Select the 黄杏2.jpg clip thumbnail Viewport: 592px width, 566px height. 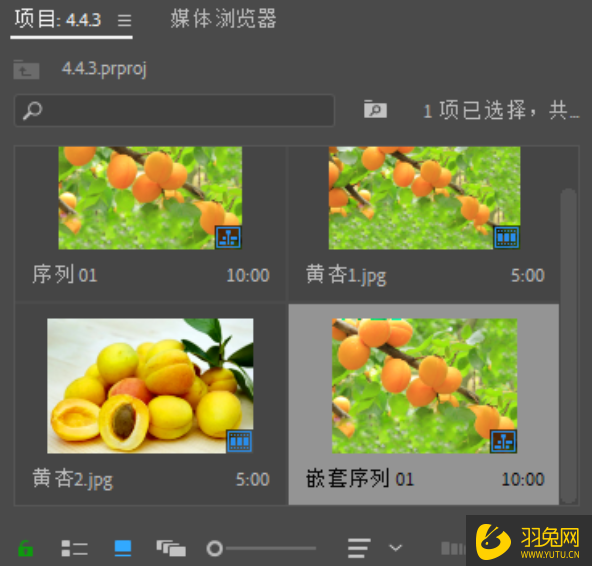pyautogui.click(x=150, y=386)
